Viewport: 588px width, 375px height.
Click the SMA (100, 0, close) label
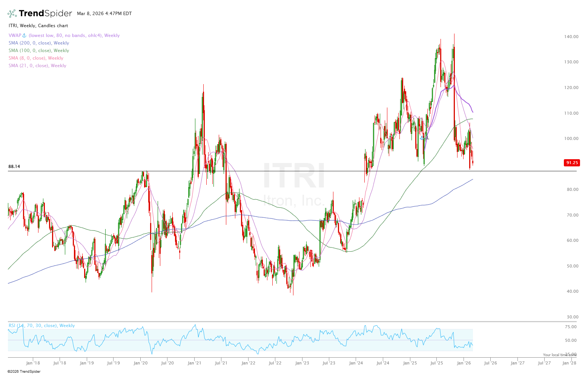[39, 51]
